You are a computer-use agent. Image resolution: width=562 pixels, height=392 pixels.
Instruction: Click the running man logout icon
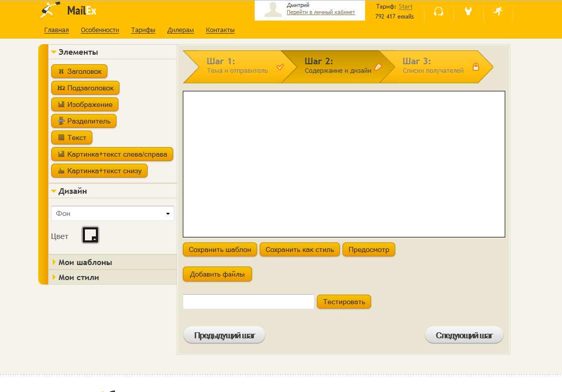coord(498,12)
